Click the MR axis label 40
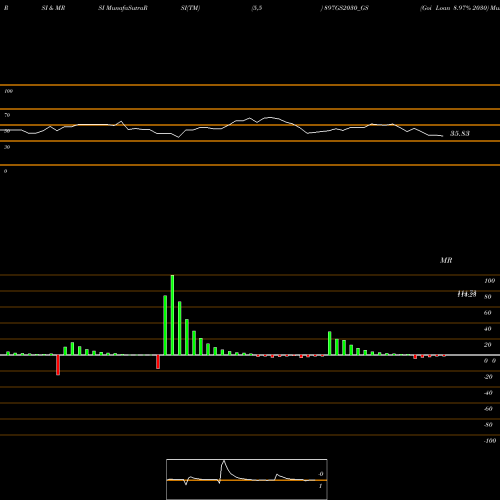 coord(488,329)
